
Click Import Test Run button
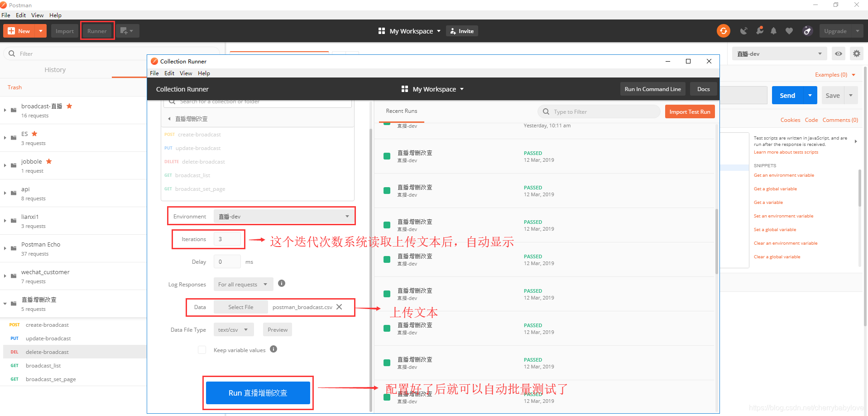tap(690, 111)
